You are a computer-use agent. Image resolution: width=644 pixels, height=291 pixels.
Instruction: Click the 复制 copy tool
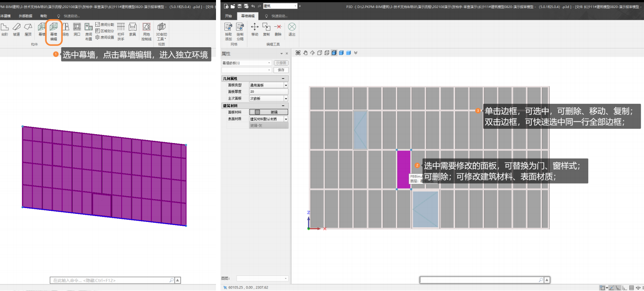266,29
